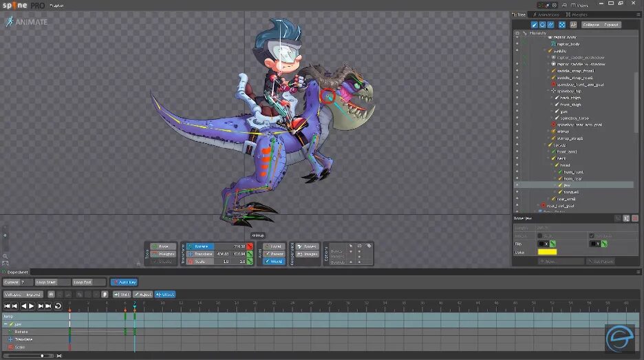Click the focus selection icon in tree

pyautogui.click(x=562, y=25)
